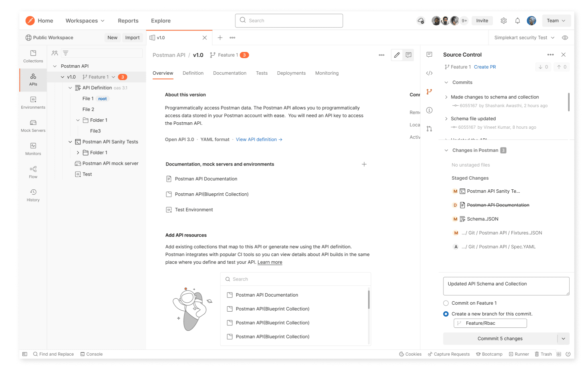The image size is (588, 374).
Task: Switch to the Tests tab
Action: [x=262, y=73]
